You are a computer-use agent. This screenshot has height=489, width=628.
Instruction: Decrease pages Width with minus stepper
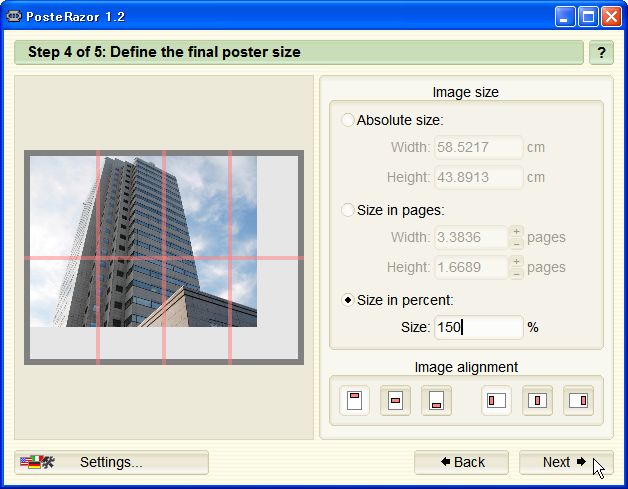tap(516, 243)
